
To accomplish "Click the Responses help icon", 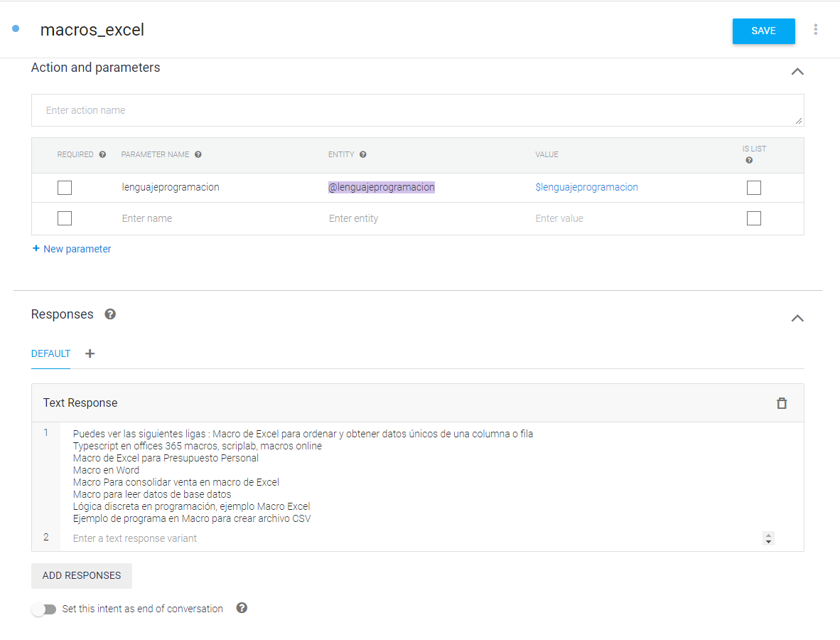I will click(x=110, y=314).
